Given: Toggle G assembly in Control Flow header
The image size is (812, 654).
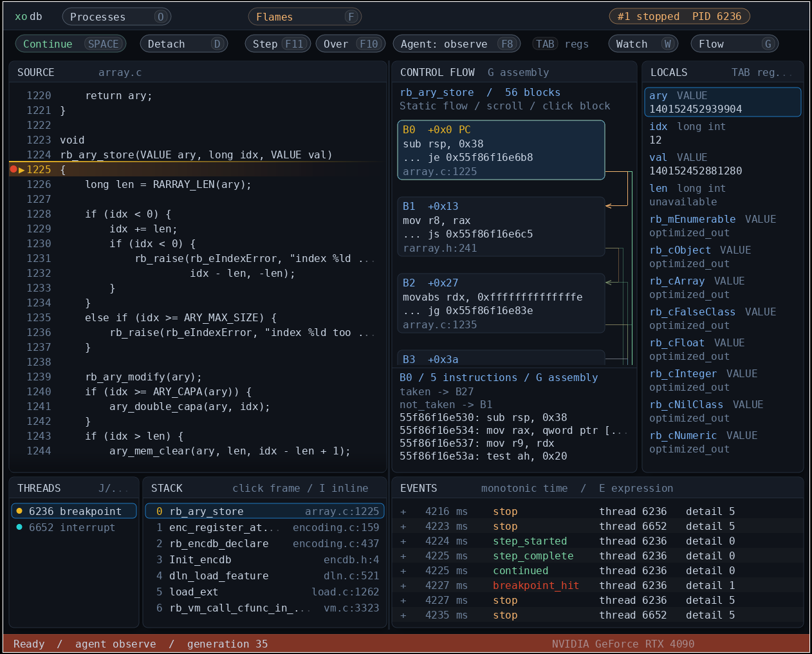Looking at the screenshot, I should pos(519,72).
